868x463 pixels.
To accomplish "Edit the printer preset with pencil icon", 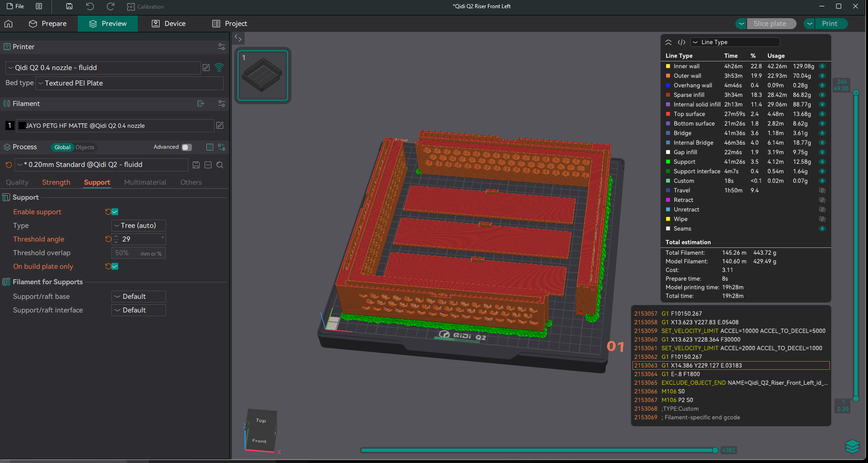I will coord(206,68).
